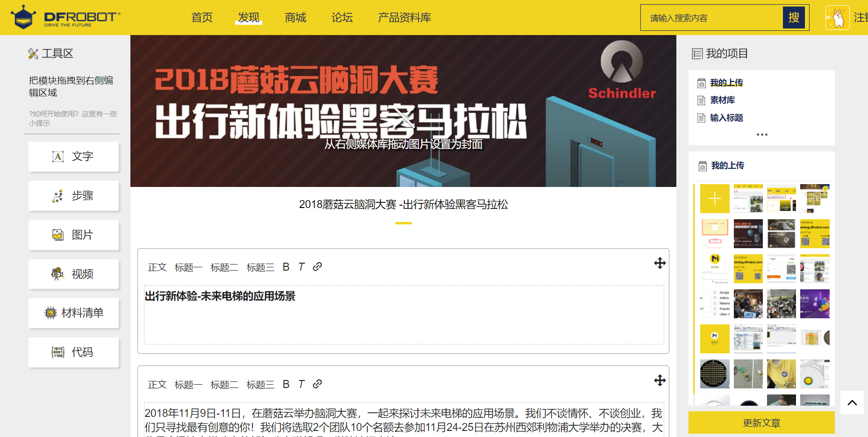Click move handle of the 出行新体验 block
Screen dimensions: 868x437
click(660, 263)
